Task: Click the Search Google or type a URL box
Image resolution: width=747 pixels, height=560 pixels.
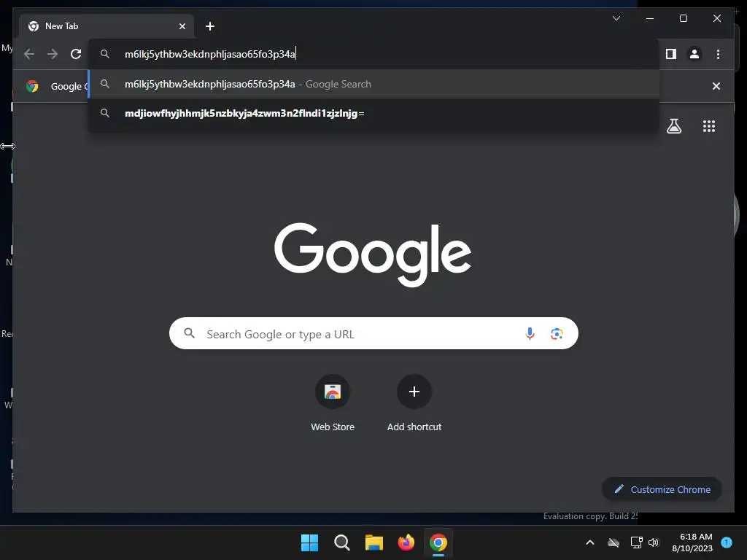Action: (373, 333)
